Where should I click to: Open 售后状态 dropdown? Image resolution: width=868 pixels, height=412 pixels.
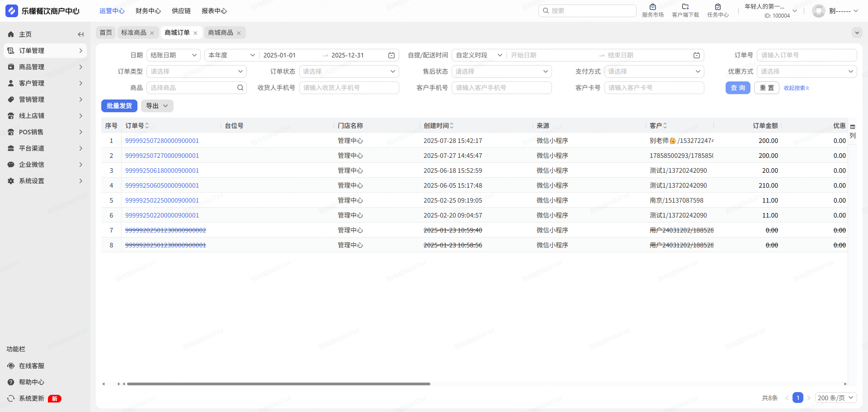(502, 71)
